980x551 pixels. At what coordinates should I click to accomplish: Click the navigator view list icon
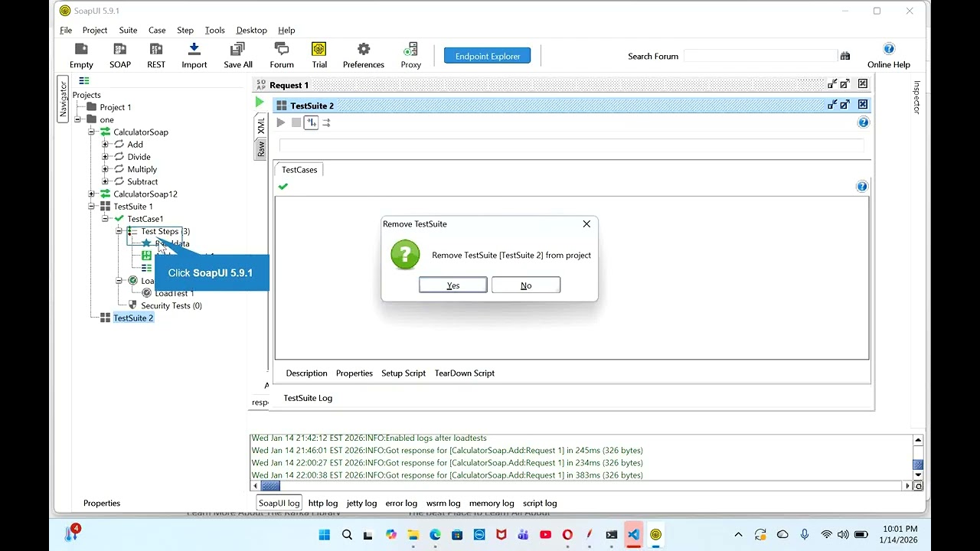point(84,80)
